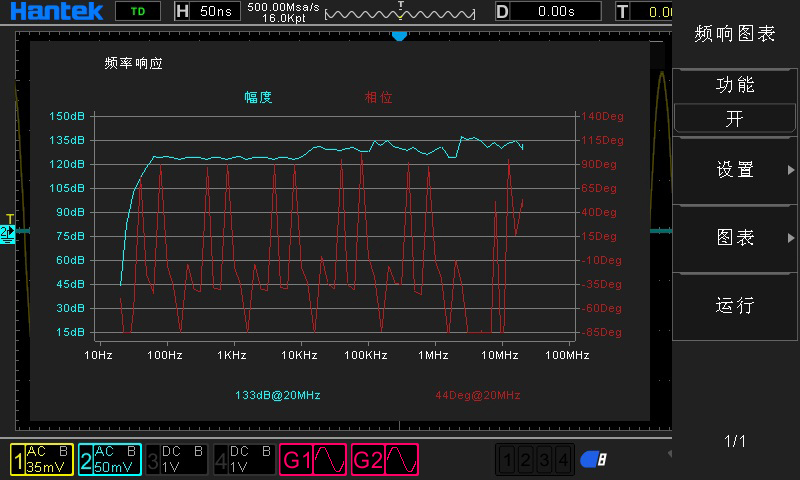This screenshot has height=480, width=800.
Task: Select the waveform memory overview bar
Action: (x=401, y=14)
